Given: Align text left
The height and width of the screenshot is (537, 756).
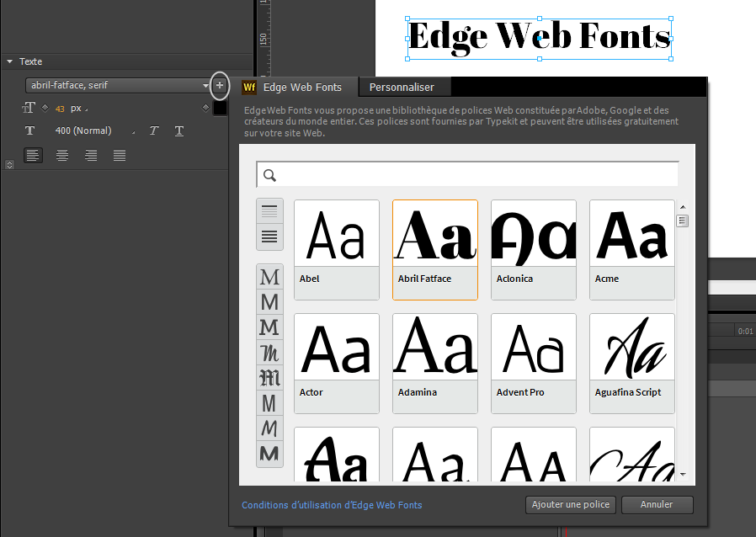Looking at the screenshot, I should point(33,155).
